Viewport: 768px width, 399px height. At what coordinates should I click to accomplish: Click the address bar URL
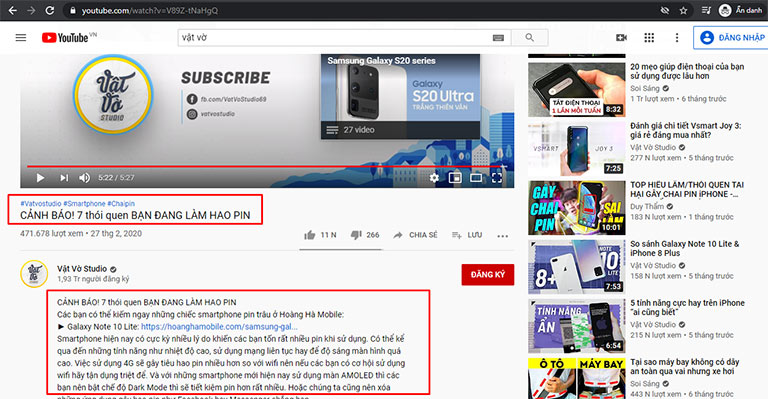[x=149, y=10]
